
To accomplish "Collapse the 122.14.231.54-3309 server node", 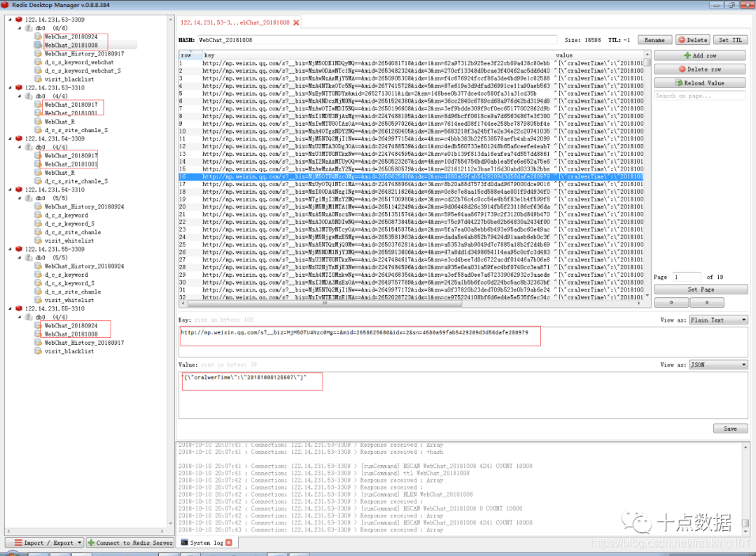I will [10, 138].
